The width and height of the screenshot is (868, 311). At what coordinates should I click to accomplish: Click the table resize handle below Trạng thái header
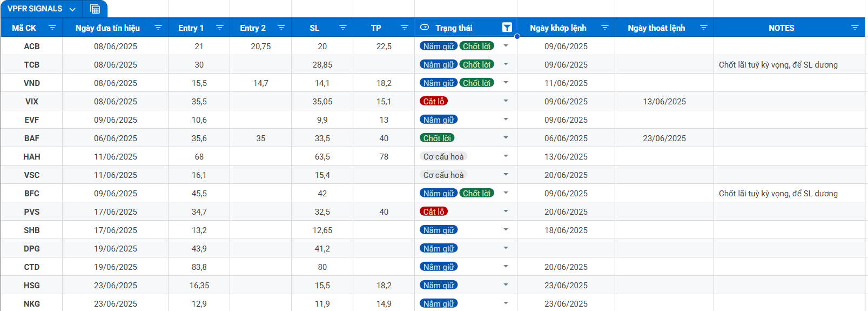[517, 37]
